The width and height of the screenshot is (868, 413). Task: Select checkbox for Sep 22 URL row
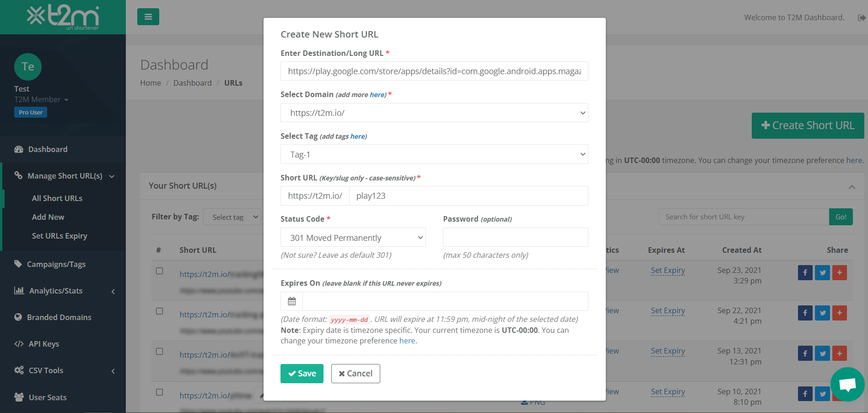coord(159,311)
